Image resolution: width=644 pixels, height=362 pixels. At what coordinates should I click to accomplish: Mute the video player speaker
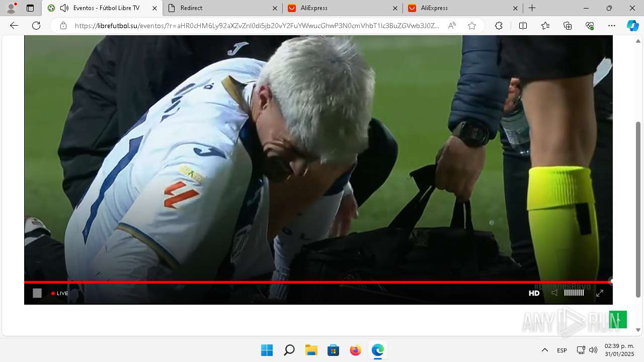pyautogui.click(x=554, y=293)
